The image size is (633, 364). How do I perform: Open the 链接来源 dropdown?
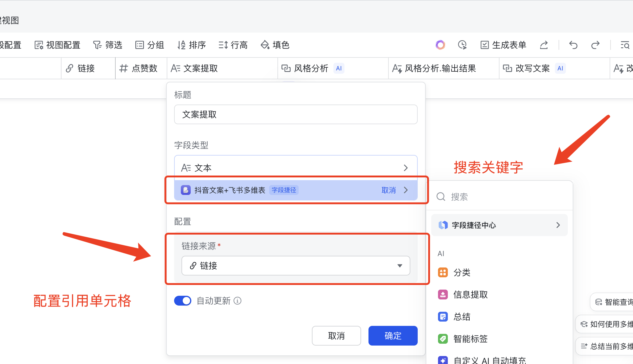pyautogui.click(x=296, y=265)
